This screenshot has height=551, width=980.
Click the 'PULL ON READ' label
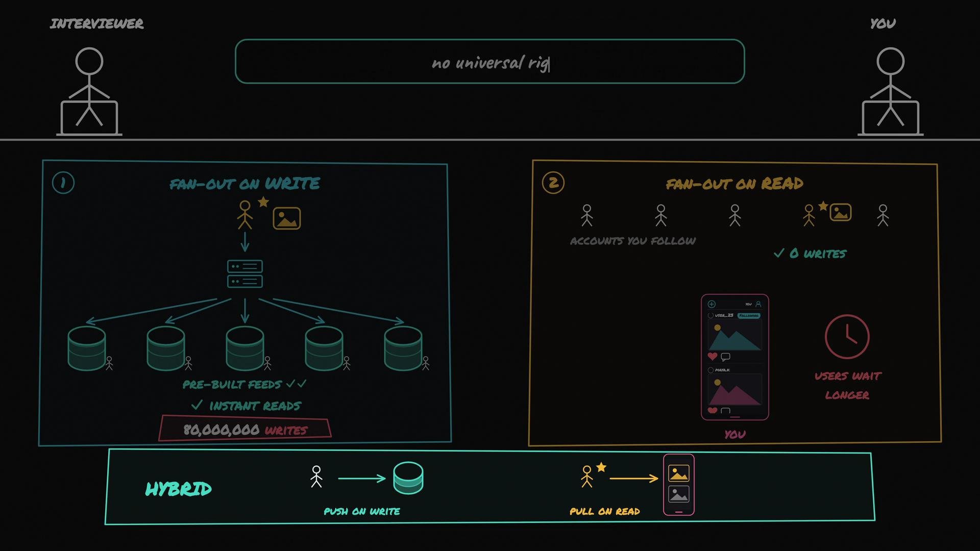pyautogui.click(x=605, y=511)
